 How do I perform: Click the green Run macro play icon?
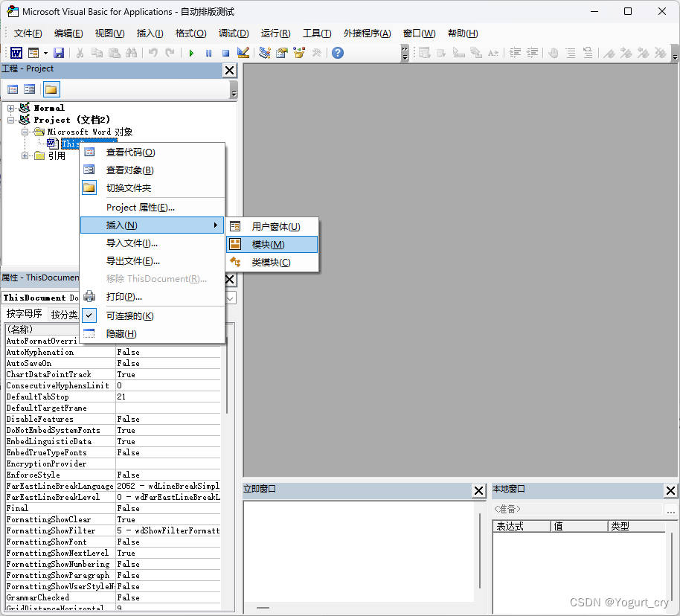pos(191,53)
